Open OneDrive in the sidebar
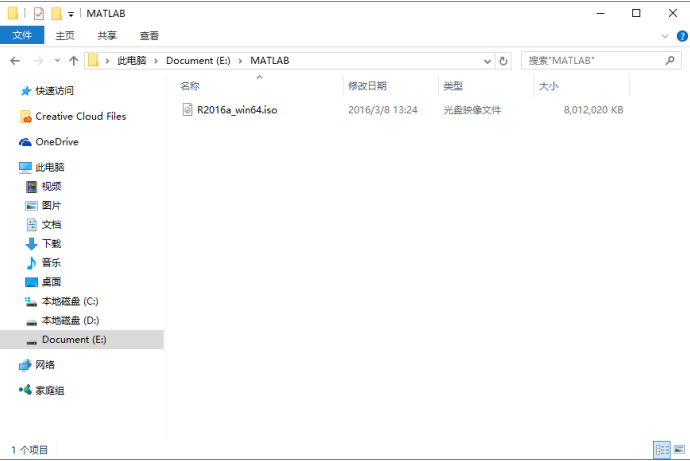690x461 pixels. tap(57, 142)
